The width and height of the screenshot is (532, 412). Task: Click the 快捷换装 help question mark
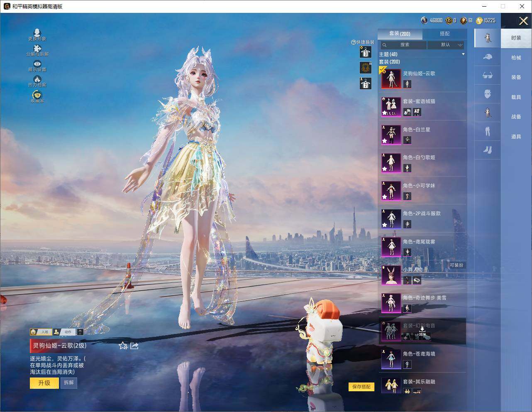coord(354,42)
